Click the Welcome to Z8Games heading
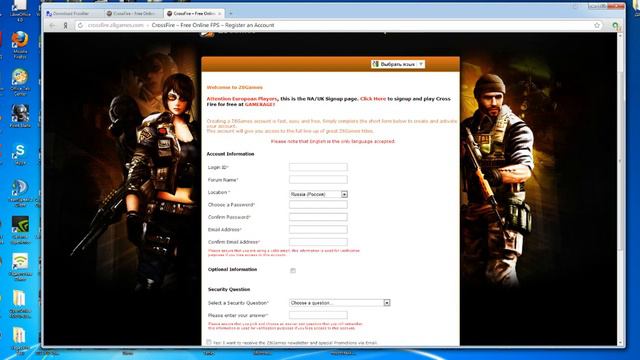 [235, 87]
